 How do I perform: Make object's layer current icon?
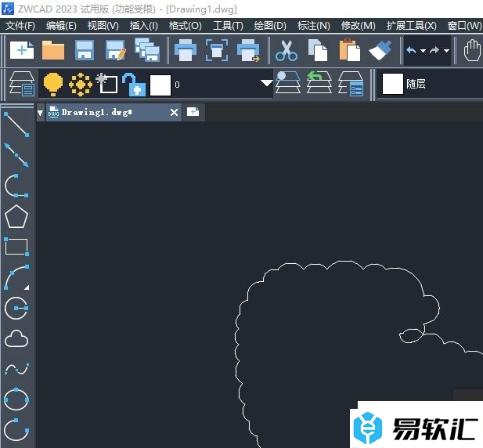click(x=288, y=82)
